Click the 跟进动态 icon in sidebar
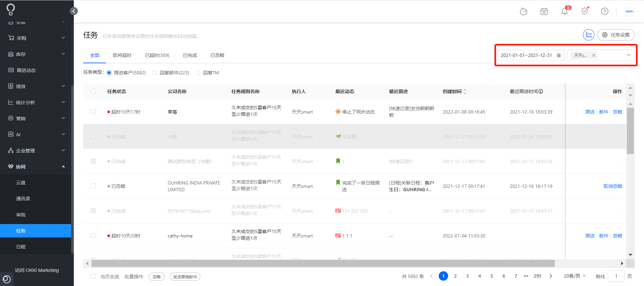The height and width of the screenshot is (286, 644). point(11,70)
